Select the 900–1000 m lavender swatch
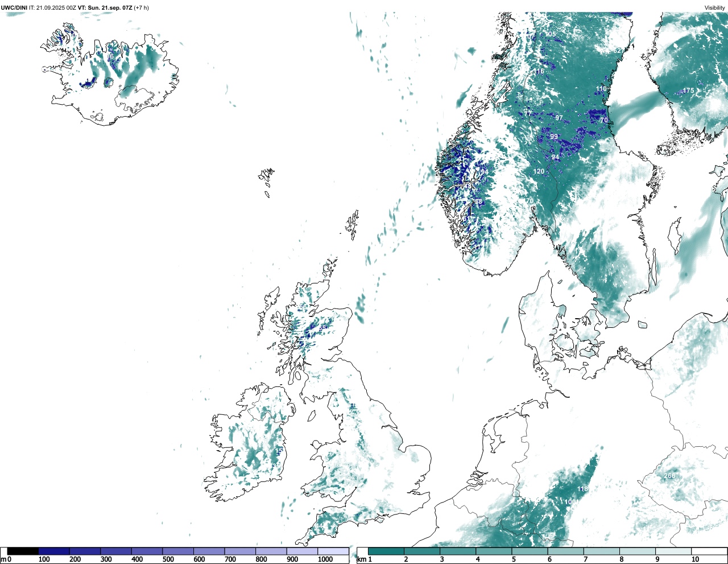The image size is (728, 564). [x=302, y=551]
